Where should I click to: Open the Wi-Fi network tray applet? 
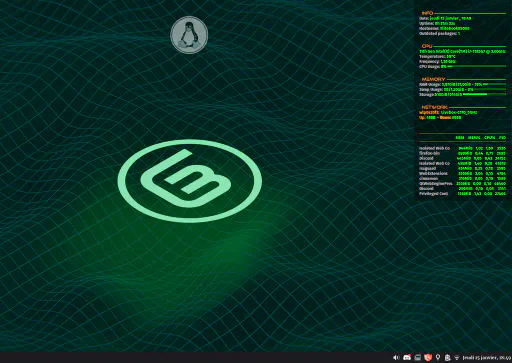457,358
